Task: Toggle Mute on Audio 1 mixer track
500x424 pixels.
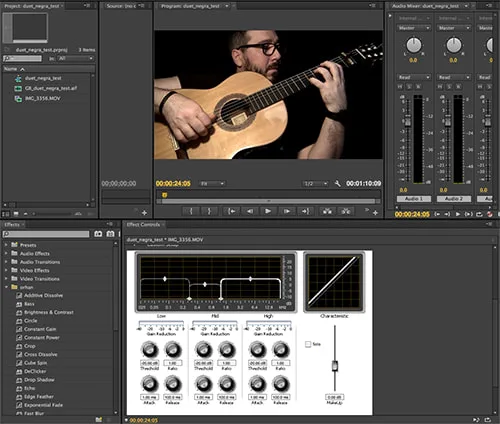Action: (x=400, y=87)
